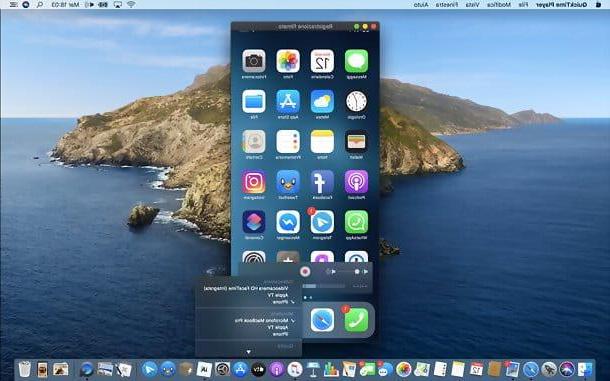610x381 pixels.
Task: Open Photos icon in the Mac dock
Action: point(403,369)
